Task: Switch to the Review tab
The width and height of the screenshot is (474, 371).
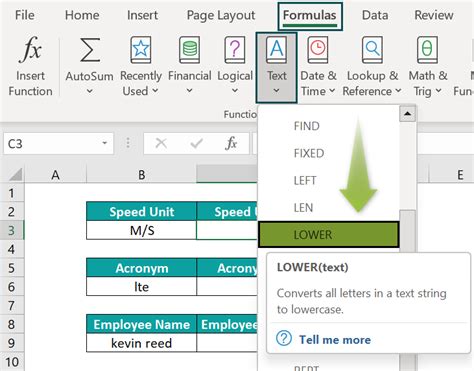Action: pos(434,15)
